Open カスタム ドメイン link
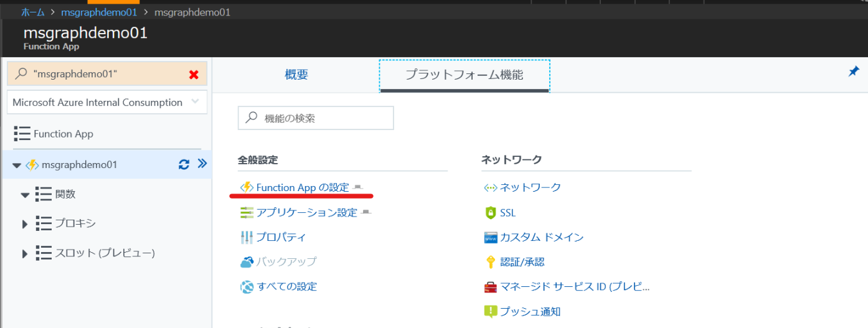868x328 pixels. (542, 237)
